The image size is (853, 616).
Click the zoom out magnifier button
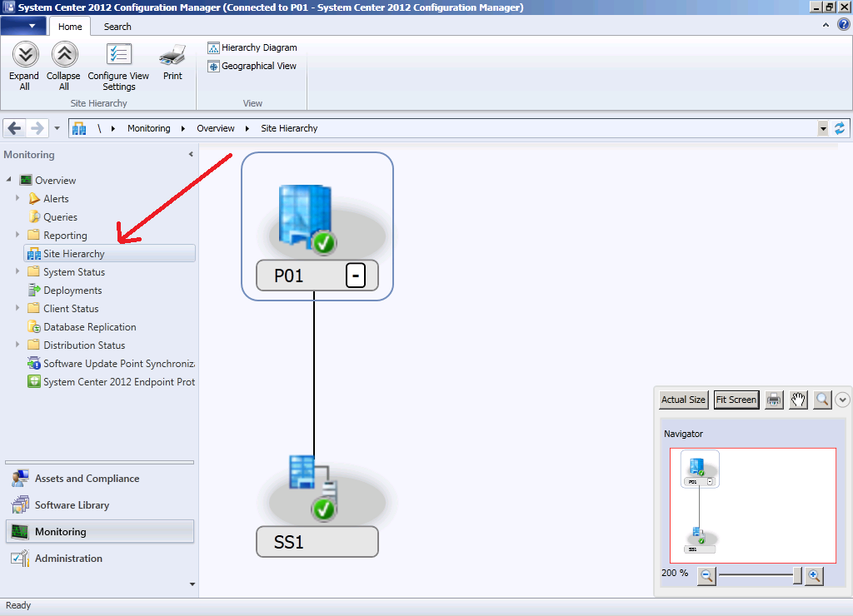coord(706,576)
